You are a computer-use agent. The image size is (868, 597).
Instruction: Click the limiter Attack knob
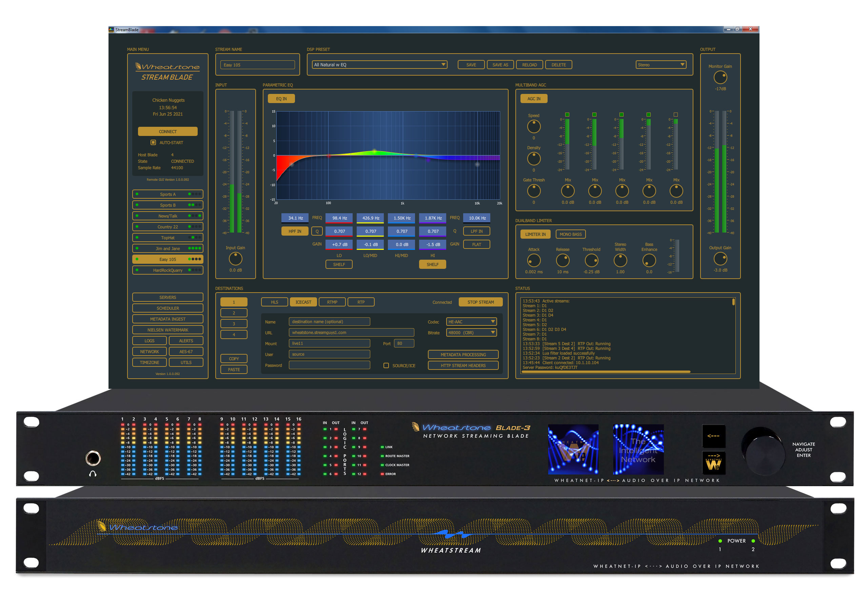coord(534,260)
